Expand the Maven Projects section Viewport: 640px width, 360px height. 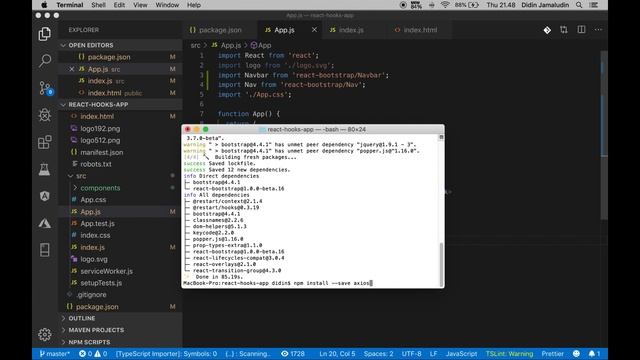pos(120,330)
